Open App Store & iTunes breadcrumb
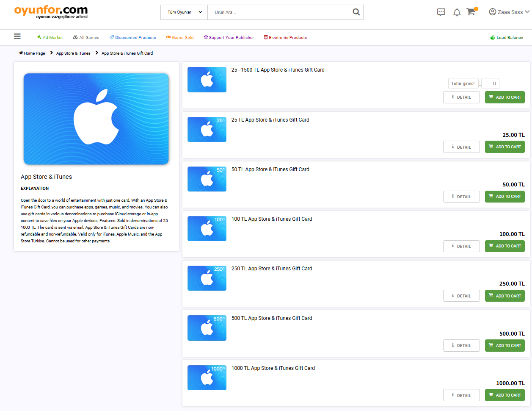The width and height of the screenshot is (532, 411). pos(73,53)
